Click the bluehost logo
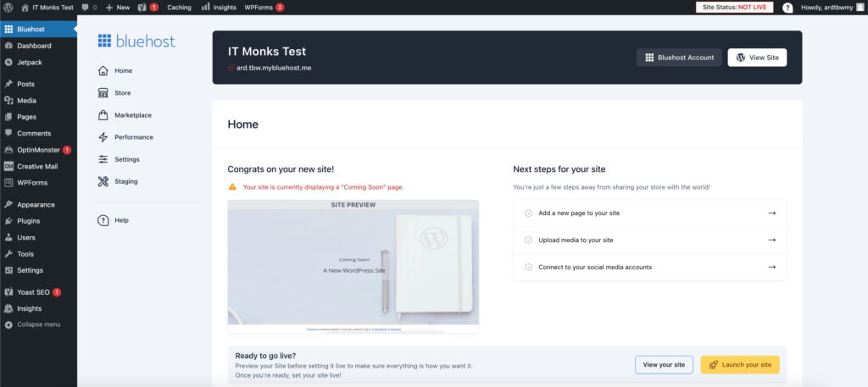 [136, 41]
